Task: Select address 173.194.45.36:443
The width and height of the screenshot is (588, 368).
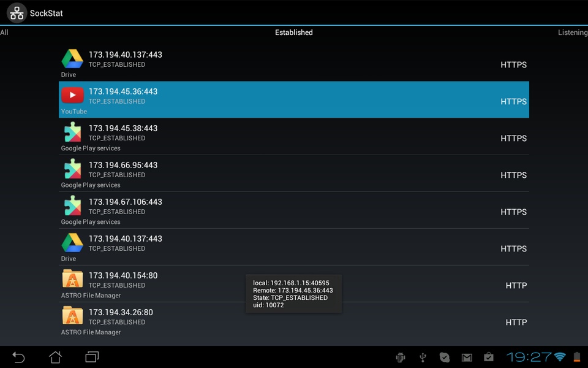Action: point(123,91)
